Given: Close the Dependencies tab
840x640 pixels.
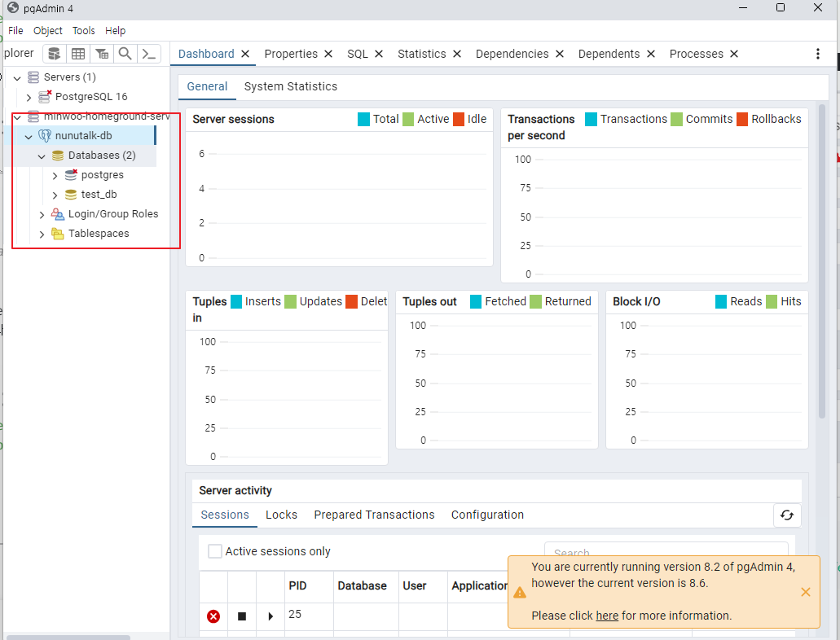Looking at the screenshot, I should click(x=560, y=54).
